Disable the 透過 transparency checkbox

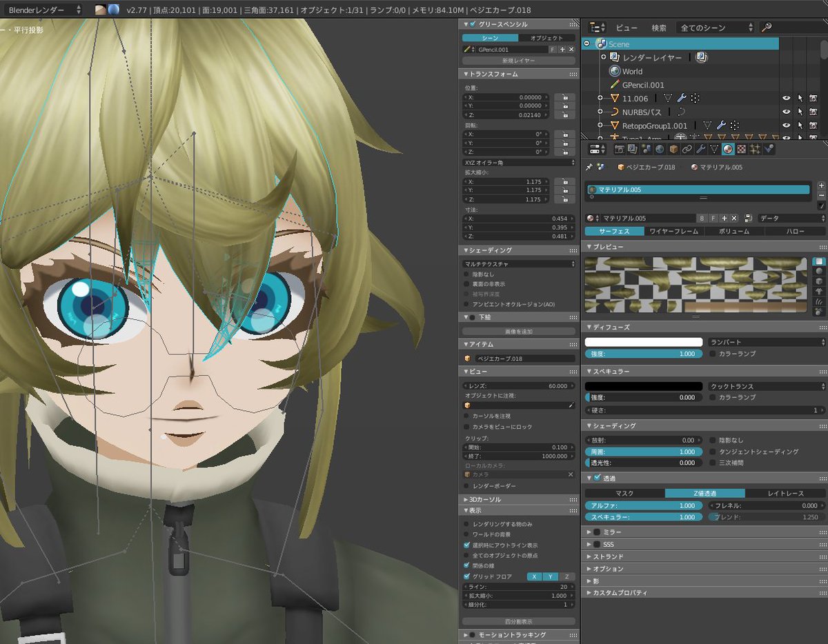pos(598,477)
